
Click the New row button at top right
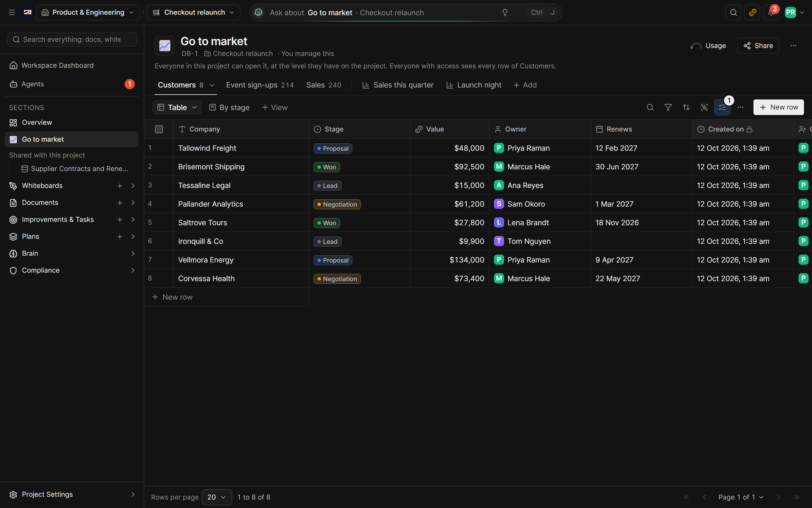778,107
